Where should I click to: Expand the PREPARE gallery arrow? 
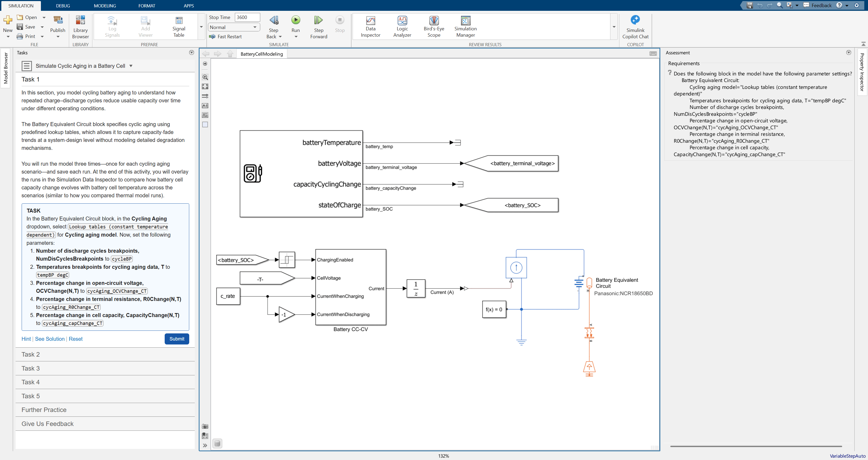tap(202, 27)
